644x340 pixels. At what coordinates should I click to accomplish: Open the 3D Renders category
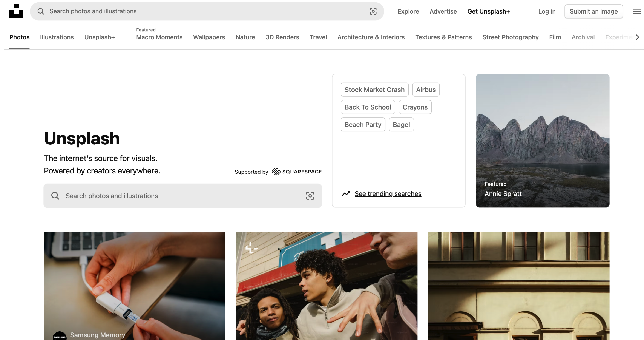[282, 37]
